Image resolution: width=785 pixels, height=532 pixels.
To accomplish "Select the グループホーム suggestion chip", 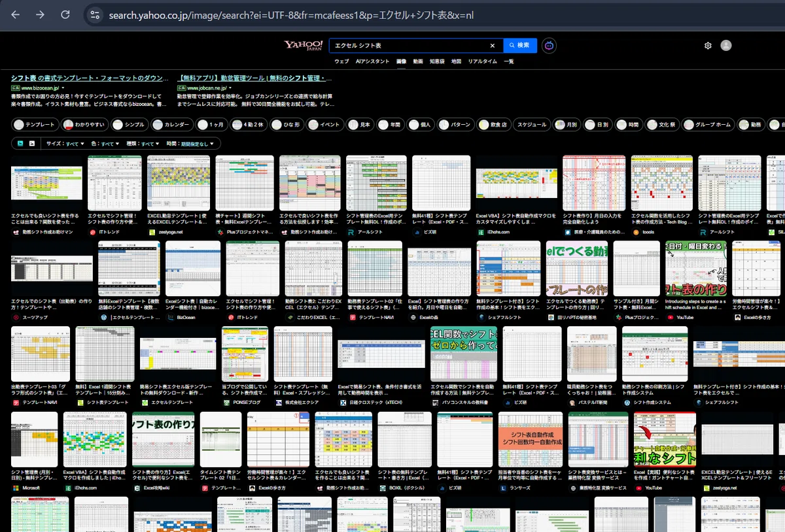I will (x=708, y=124).
